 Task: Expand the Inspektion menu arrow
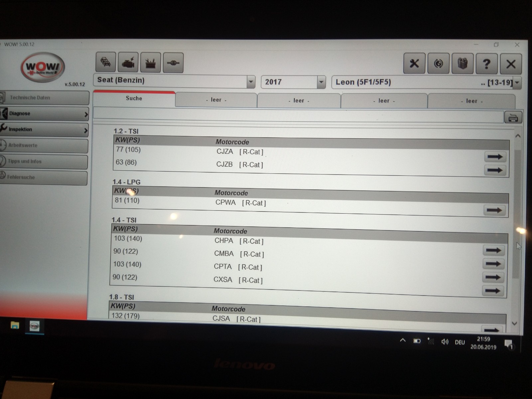point(85,131)
